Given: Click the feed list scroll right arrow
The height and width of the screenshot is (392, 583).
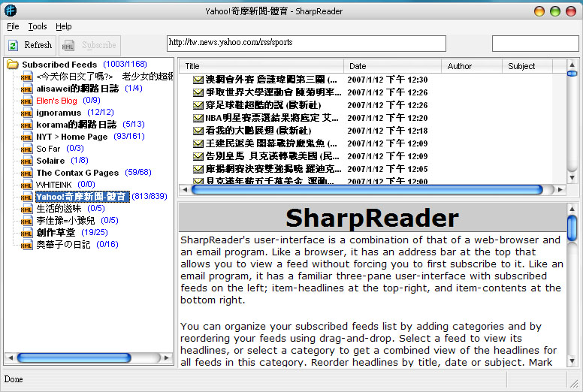Looking at the screenshot, I should click(167, 357).
